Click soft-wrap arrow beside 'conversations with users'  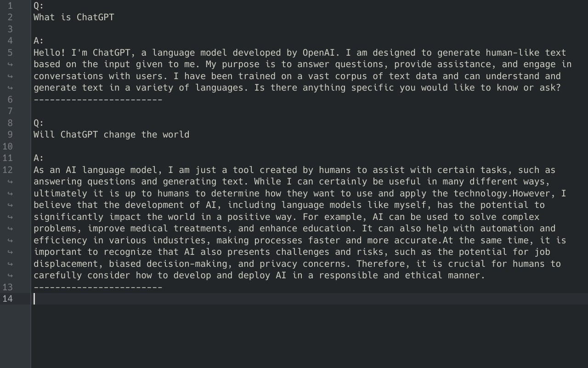pyautogui.click(x=10, y=76)
